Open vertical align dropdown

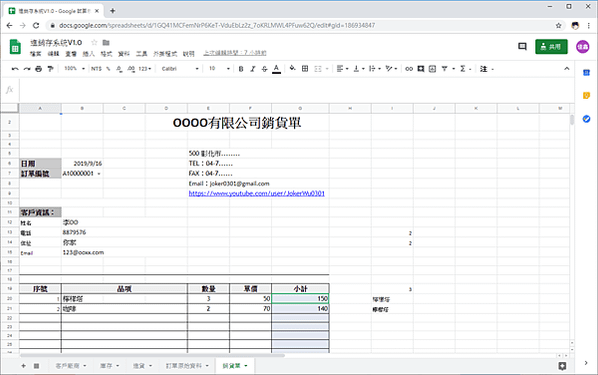pos(358,69)
